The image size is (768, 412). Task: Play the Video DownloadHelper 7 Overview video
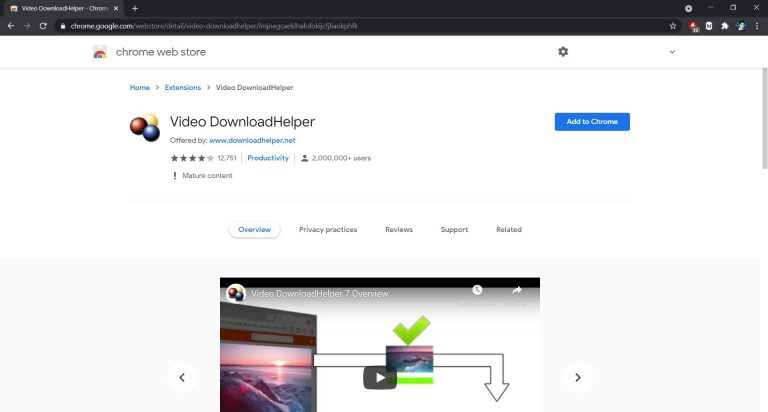tap(380, 378)
